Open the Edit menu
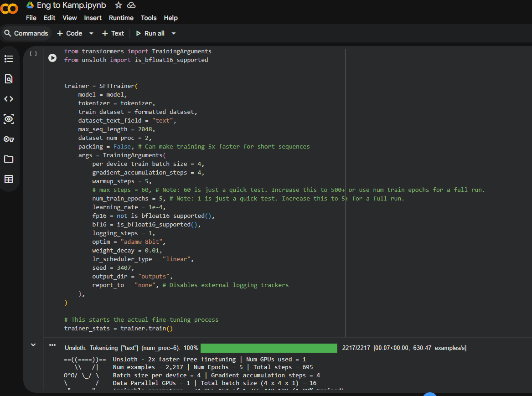The height and width of the screenshot is (396, 532). click(x=49, y=18)
